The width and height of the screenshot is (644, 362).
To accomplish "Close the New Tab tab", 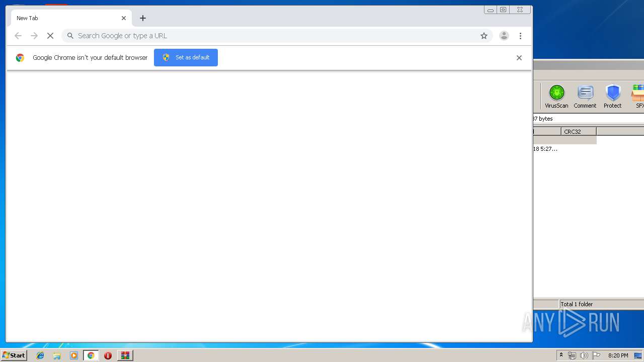I will click(124, 18).
